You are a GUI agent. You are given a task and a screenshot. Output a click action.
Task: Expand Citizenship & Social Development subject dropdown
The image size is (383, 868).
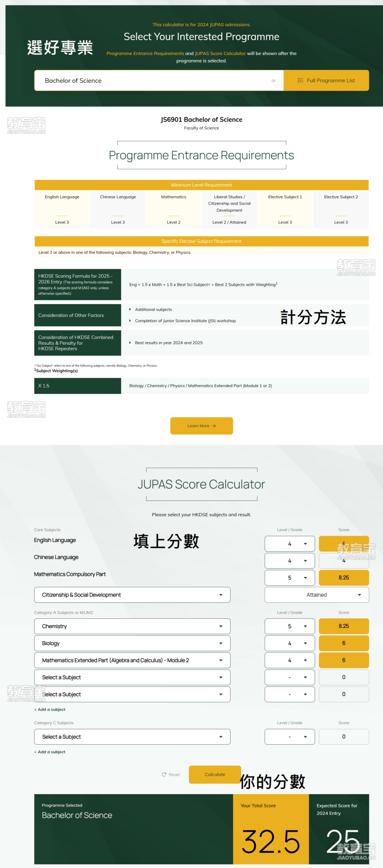[132, 595]
